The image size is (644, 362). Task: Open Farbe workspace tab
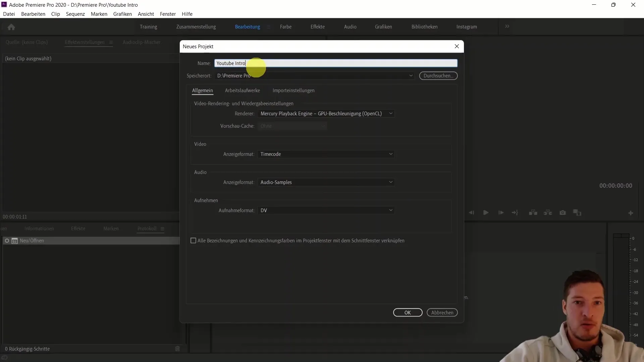tap(285, 26)
